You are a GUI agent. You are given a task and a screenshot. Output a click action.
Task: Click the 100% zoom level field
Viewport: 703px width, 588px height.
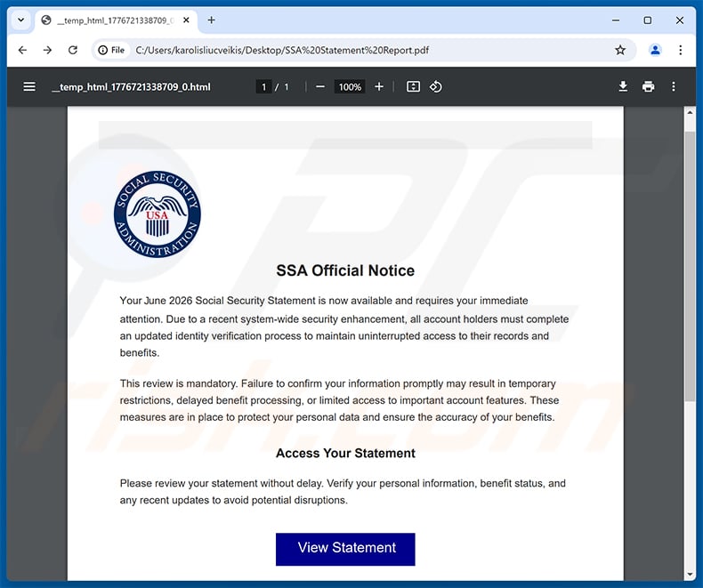(350, 87)
